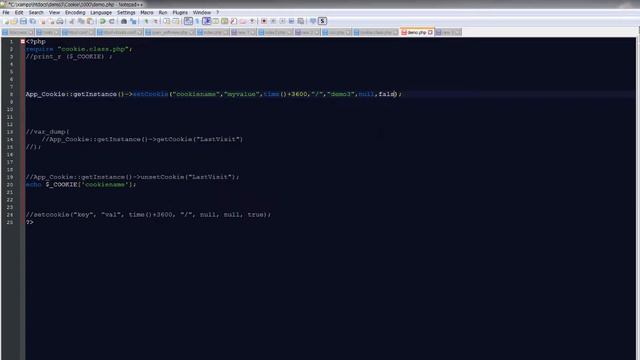Click the getCookie("LastVisit") comment line

pos(142,140)
